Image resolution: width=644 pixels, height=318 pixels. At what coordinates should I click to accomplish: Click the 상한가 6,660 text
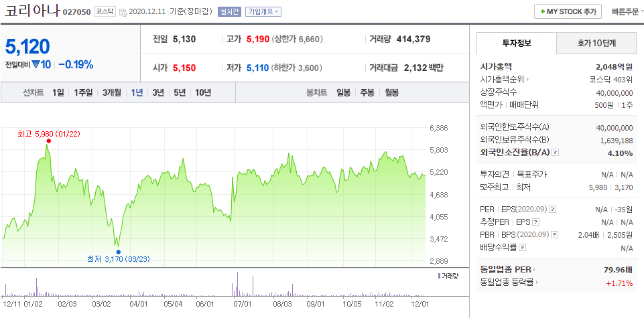pos(298,39)
